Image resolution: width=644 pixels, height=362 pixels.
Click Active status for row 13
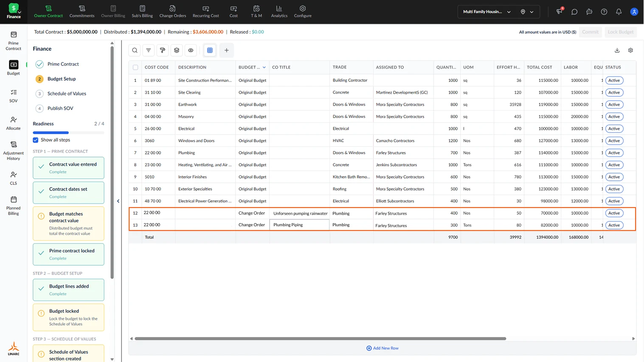tap(614, 225)
